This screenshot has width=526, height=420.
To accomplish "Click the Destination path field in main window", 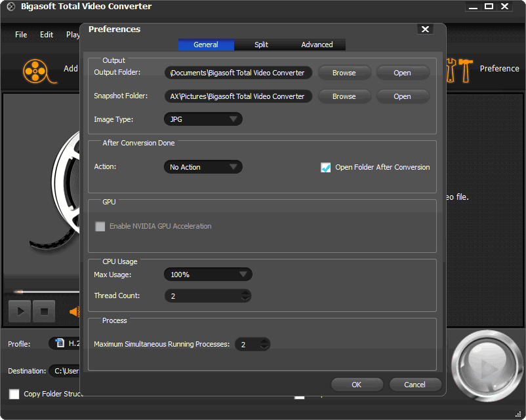I will click(x=65, y=371).
